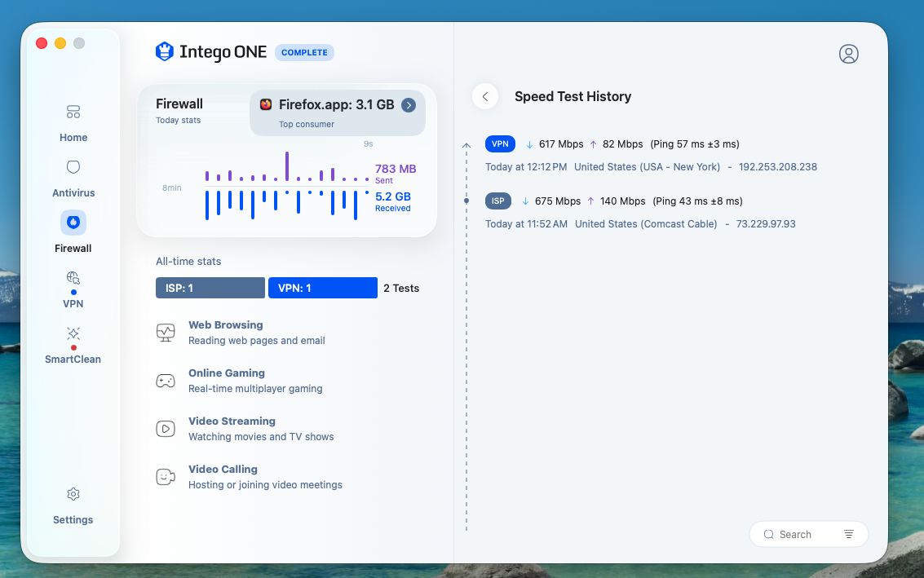Click 'Today at 12:12 PM' timestamp
The height and width of the screenshot is (578, 924).
(x=526, y=167)
